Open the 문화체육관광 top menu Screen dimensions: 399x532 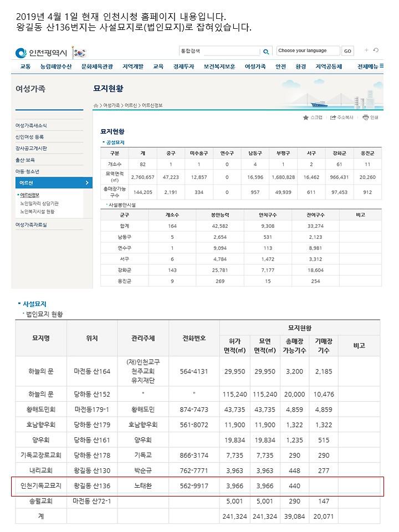pyautogui.click(x=97, y=66)
